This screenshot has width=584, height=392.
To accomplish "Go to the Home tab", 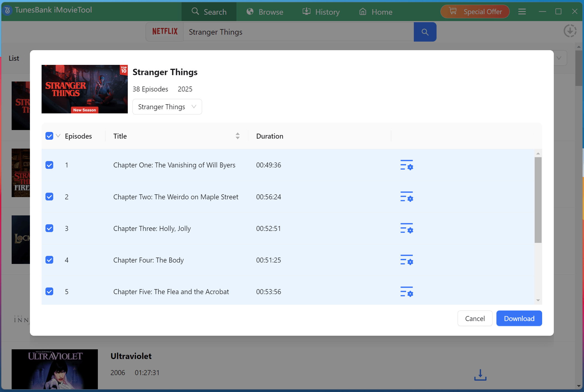I will tap(376, 12).
